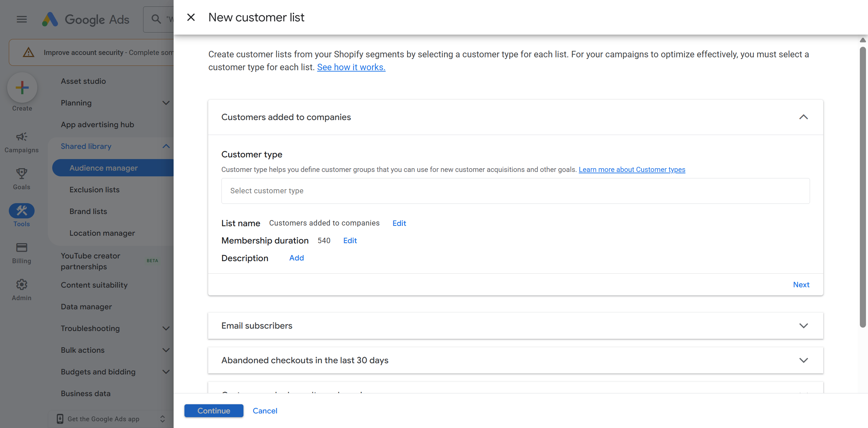Open Content suitability
868x428 pixels.
pyautogui.click(x=94, y=285)
